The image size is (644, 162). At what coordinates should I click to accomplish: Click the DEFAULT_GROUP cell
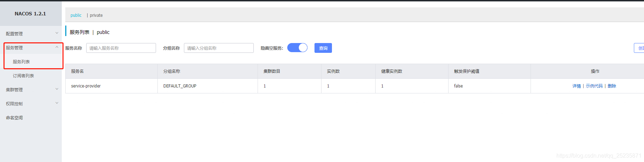pos(208,86)
